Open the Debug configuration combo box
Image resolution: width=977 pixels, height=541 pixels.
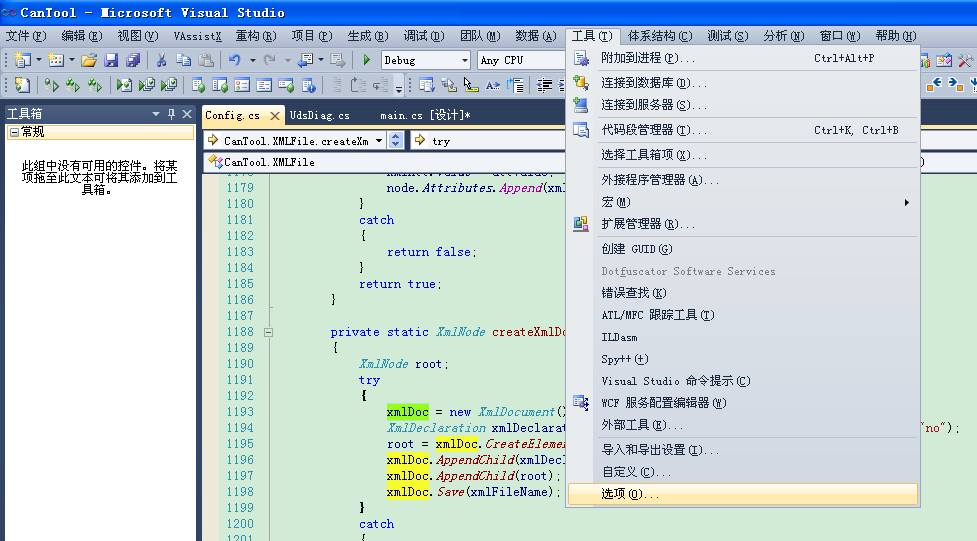pos(426,60)
